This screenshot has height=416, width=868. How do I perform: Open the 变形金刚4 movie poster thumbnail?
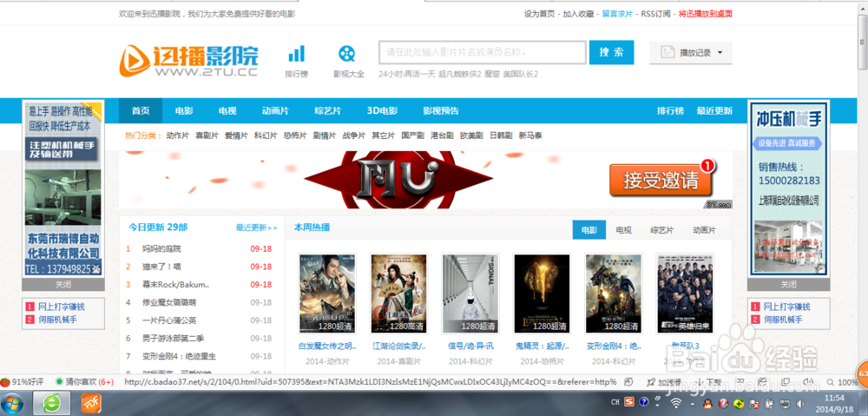tap(614, 294)
